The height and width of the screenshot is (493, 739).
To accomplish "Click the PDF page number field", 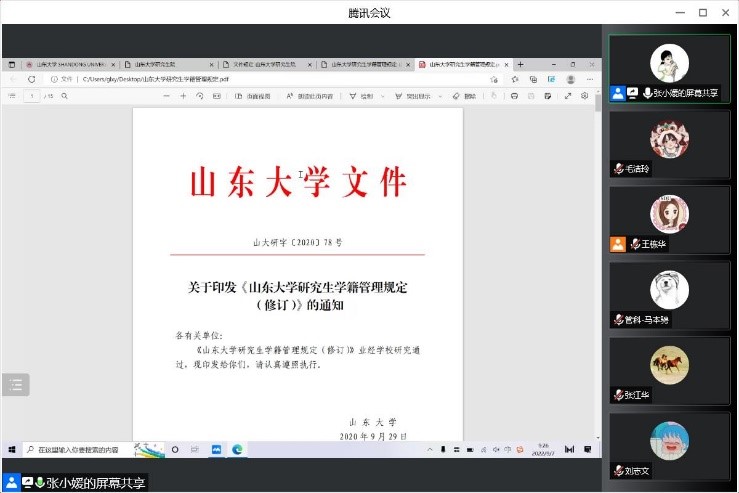I will pyautogui.click(x=32, y=96).
